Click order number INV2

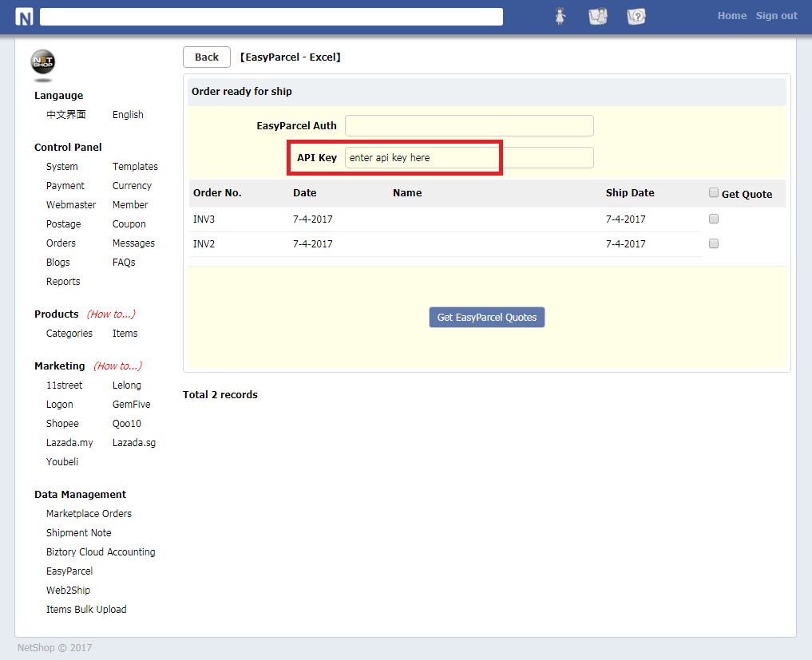point(204,243)
